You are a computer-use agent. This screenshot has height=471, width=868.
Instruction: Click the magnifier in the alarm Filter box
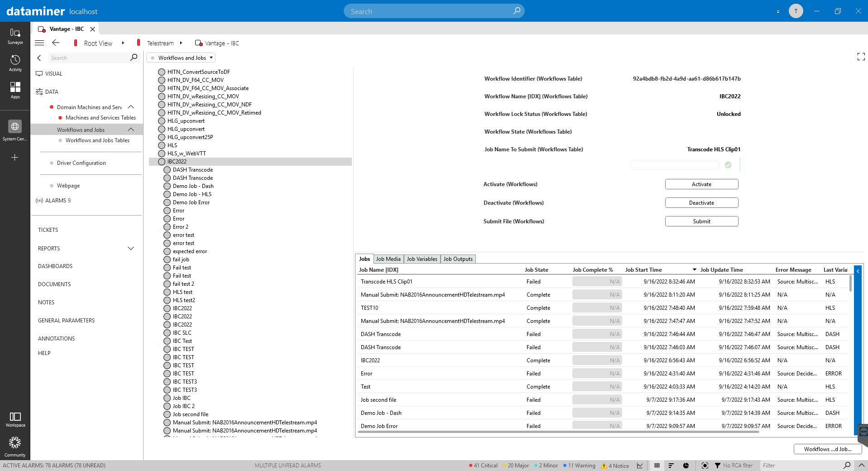(847, 466)
